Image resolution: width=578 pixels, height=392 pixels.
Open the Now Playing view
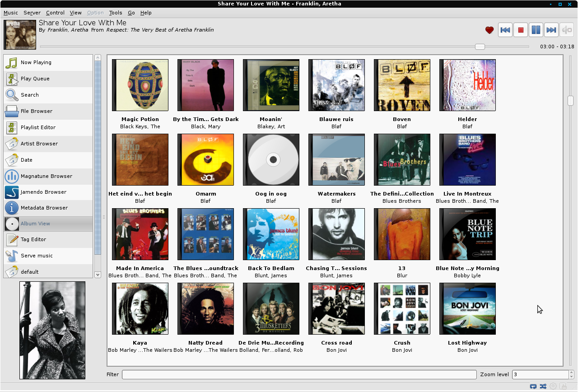[x=48, y=62]
